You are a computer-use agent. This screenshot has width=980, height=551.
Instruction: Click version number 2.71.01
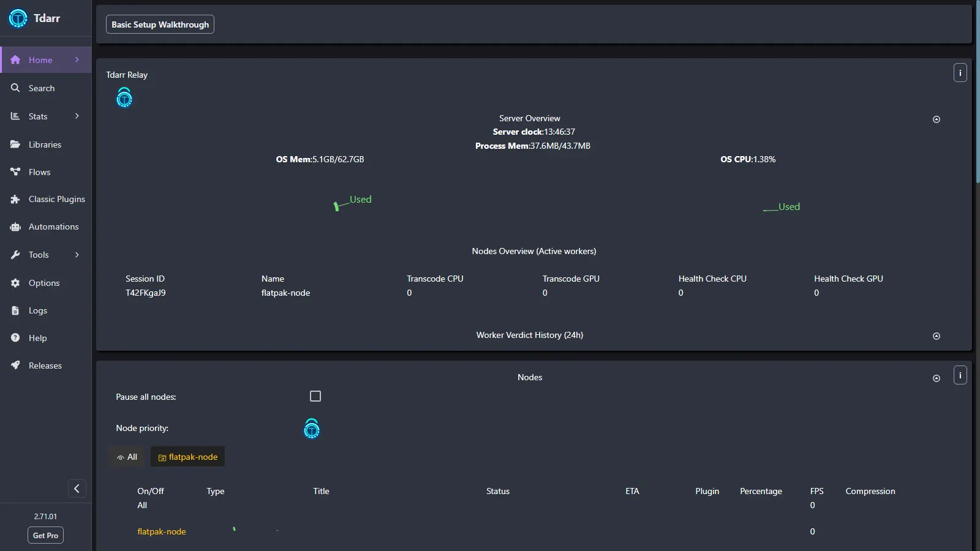pyautogui.click(x=45, y=516)
